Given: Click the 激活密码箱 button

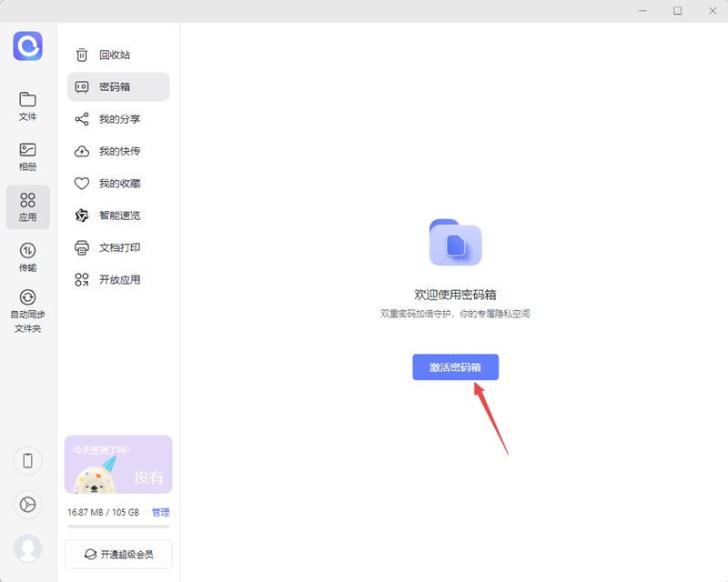Looking at the screenshot, I should tap(455, 366).
